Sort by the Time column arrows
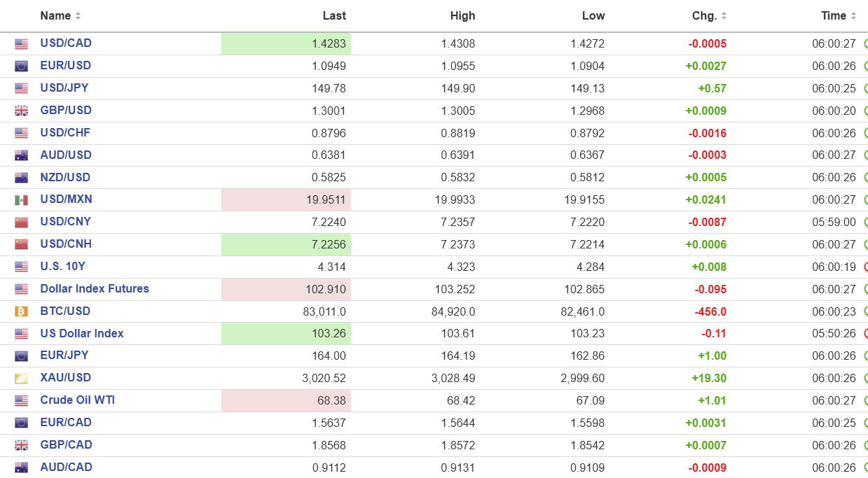Image resolution: width=868 pixels, height=478 pixels. [853, 16]
